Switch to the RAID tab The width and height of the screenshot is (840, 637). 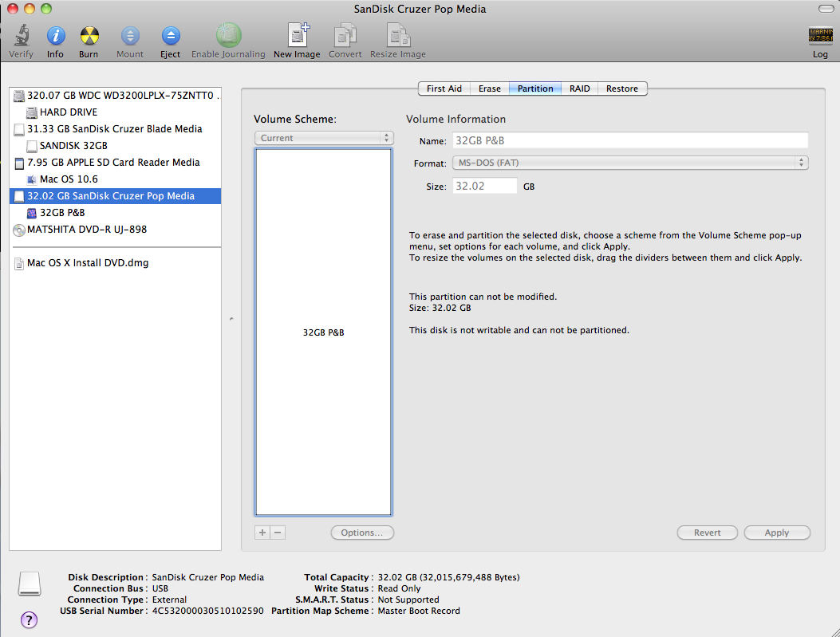[x=580, y=88]
